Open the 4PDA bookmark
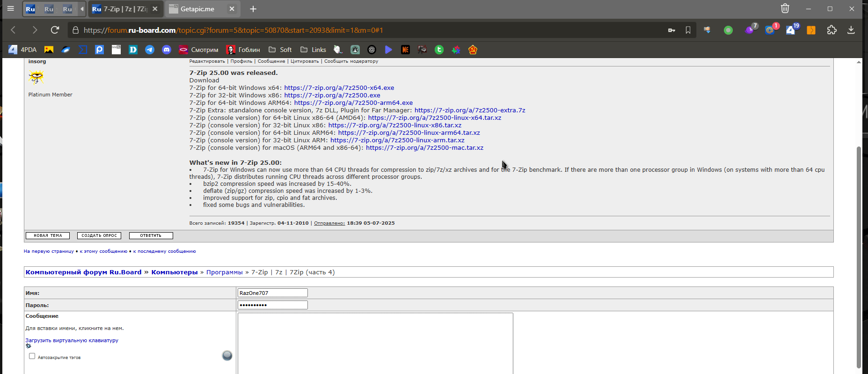This screenshot has height=374, width=868. (22, 50)
